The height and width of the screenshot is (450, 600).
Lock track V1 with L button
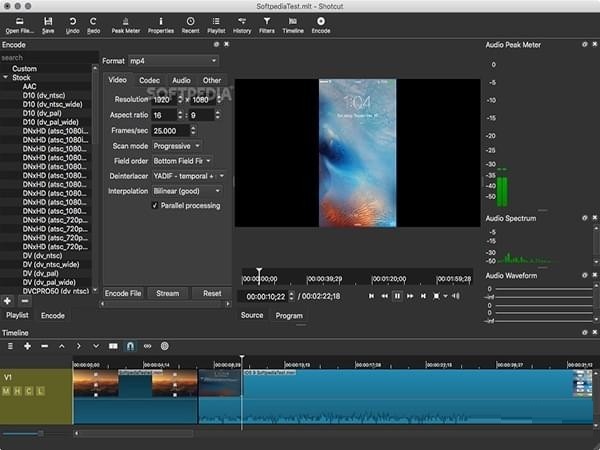(x=40, y=391)
